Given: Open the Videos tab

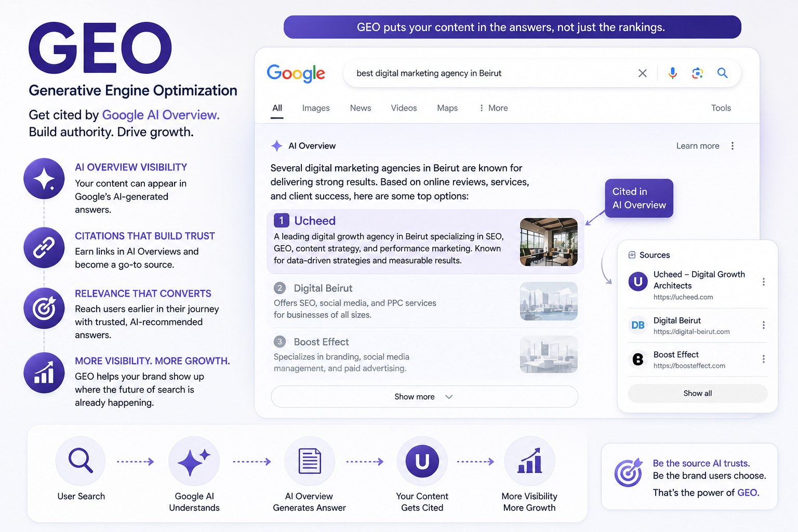Looking at the screenshot, I should pyautogui.click(x=404, y=108).
